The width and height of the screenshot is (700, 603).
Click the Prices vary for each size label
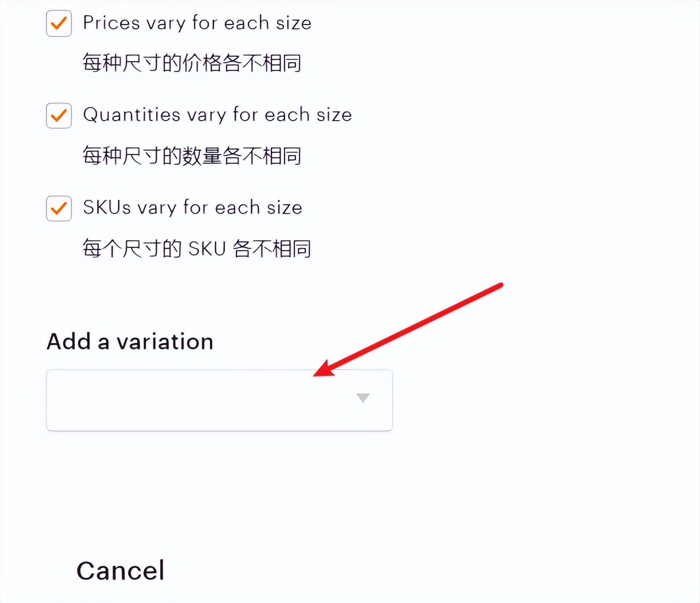197,23
